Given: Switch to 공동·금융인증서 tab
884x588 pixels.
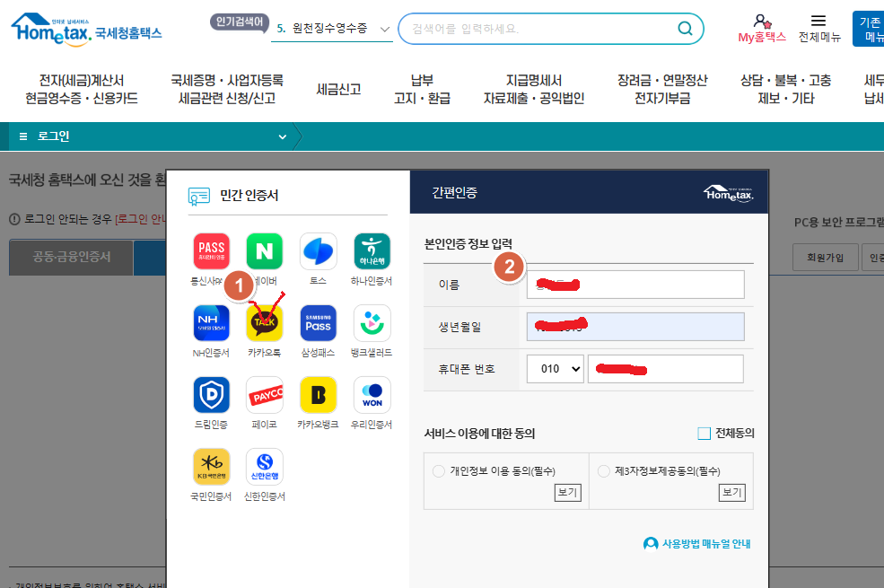Looking at the screenshot, I should tap(71, 257).
